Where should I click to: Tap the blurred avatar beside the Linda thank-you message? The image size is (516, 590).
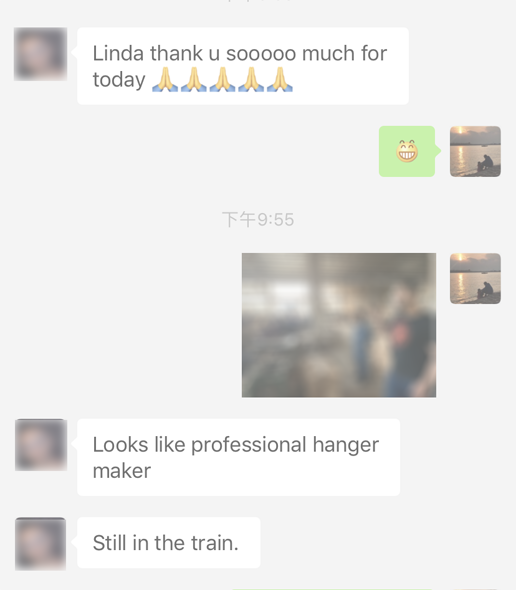coord(41,54)
